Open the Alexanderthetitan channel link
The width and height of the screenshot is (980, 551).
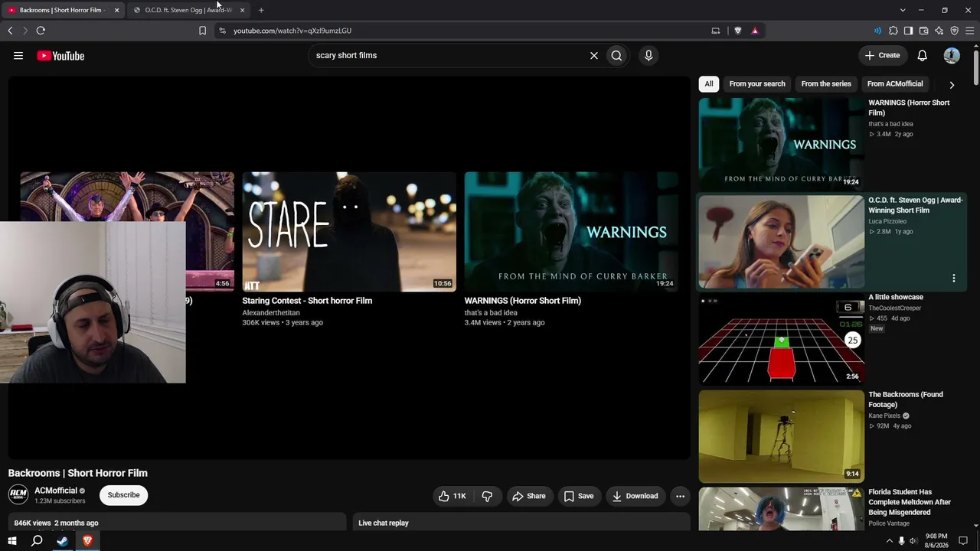tap(271, 313)
